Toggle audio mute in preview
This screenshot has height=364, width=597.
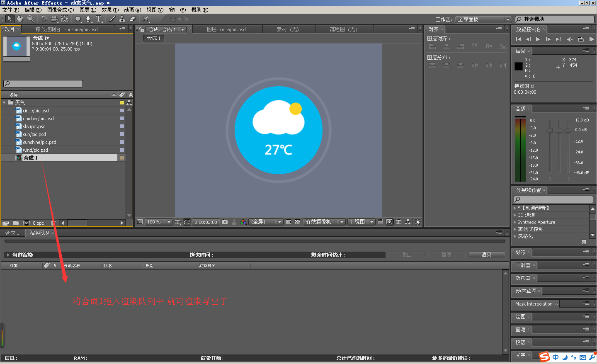(570, 39)
